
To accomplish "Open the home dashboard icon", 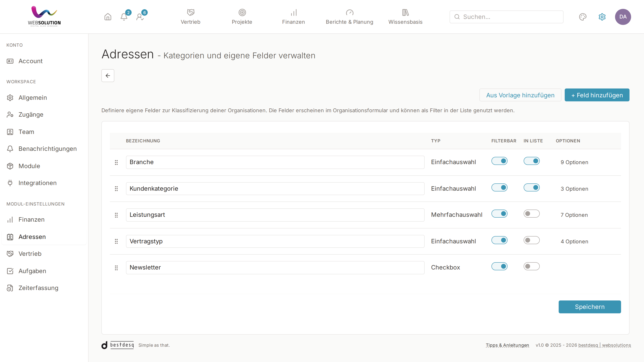I will click(108, 17).
